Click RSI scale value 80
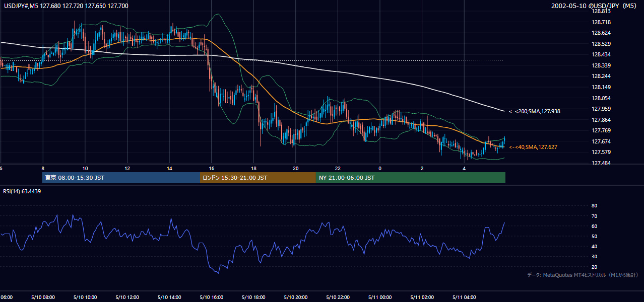The height and width of the screenshot is (302, 644). coord(594,206)
